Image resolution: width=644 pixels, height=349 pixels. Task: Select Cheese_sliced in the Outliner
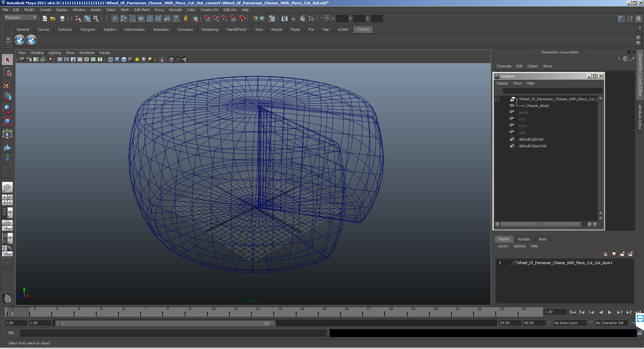click(x=537, y=106)
